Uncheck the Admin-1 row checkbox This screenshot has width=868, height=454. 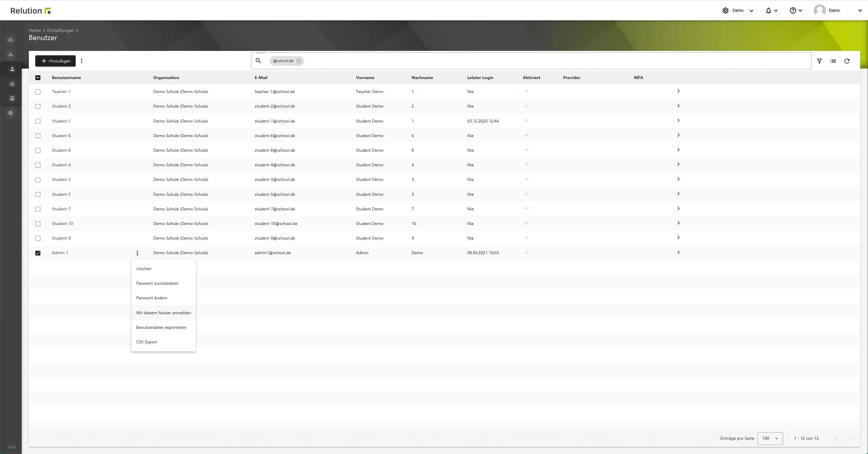pos(38,253)
